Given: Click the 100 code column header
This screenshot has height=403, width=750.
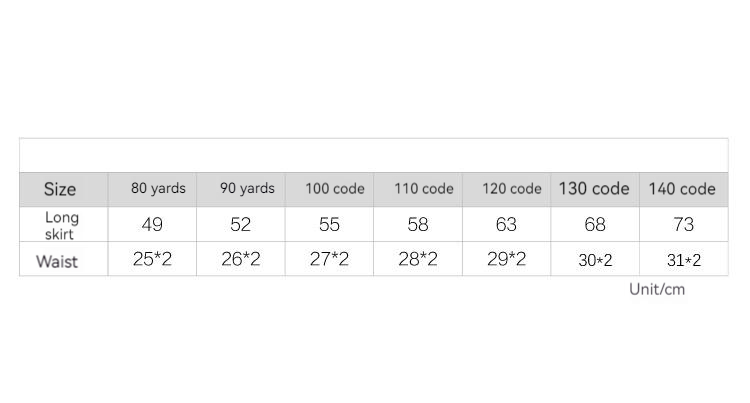Looking at the screenshot, I should click(334, 188).
